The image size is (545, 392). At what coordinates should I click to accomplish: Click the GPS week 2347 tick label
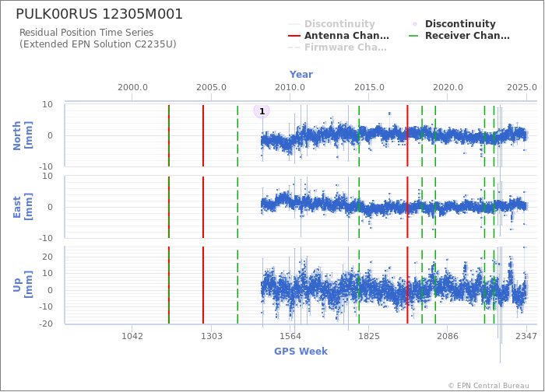click(x=526, y=336)
